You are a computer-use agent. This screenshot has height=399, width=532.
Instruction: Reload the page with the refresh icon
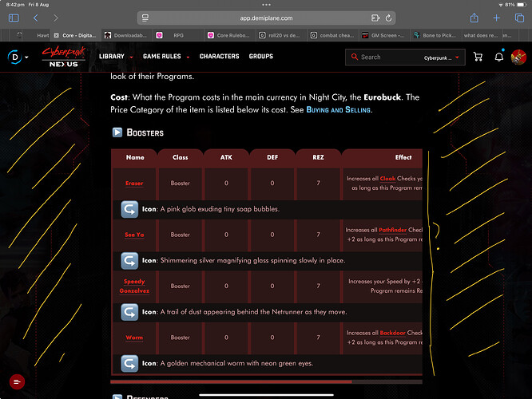389,18
